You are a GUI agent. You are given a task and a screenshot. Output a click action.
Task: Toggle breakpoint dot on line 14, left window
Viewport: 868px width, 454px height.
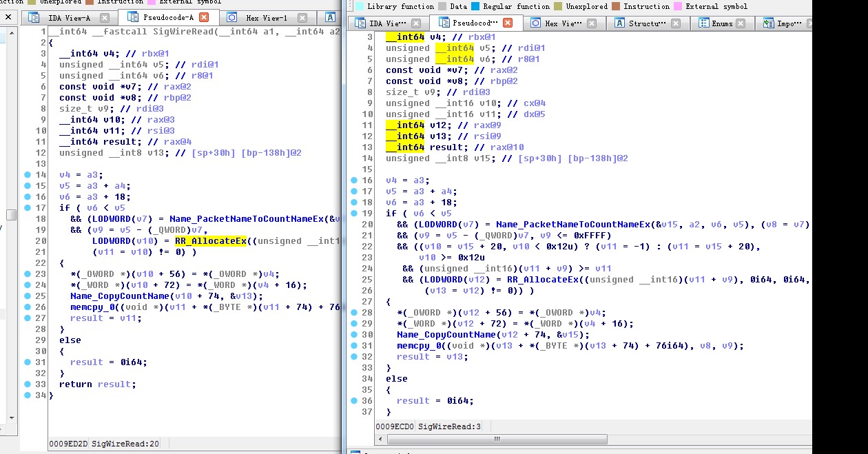click(x=28, y=175)
